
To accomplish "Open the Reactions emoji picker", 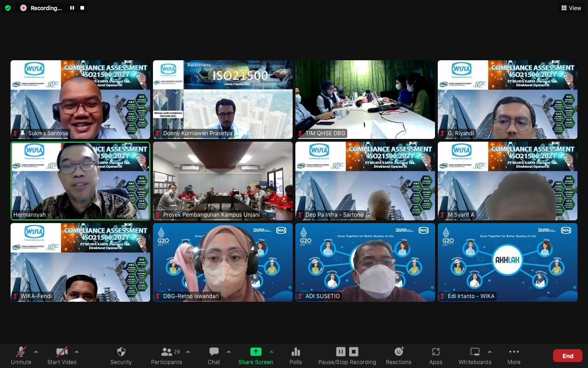I will [x=398, y=355].
